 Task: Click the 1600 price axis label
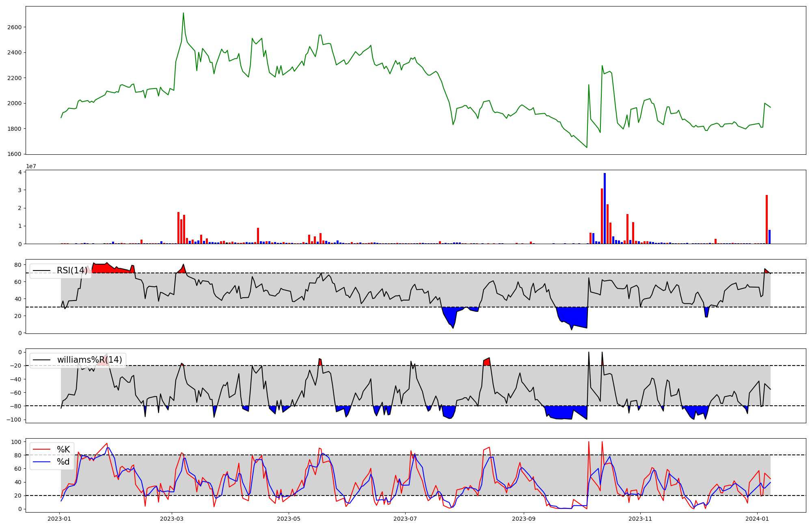tap(15, 154)
